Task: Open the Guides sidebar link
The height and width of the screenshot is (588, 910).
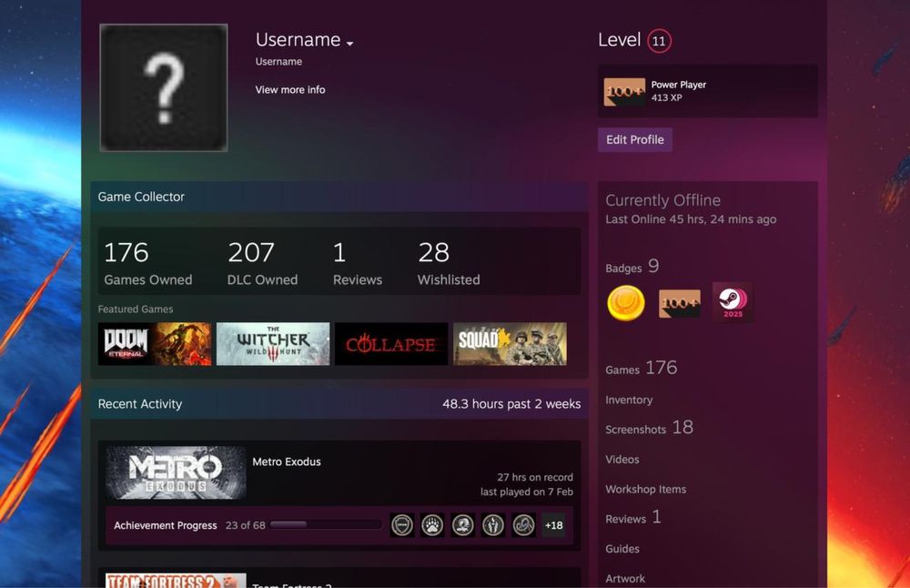Action: [x=622, y=549]
